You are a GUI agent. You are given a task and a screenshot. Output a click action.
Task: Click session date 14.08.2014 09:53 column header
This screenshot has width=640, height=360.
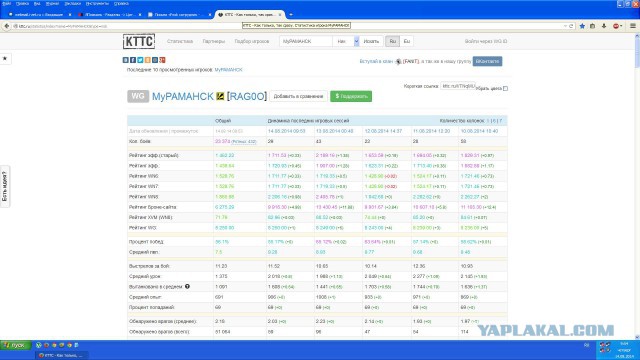[287, 131]
